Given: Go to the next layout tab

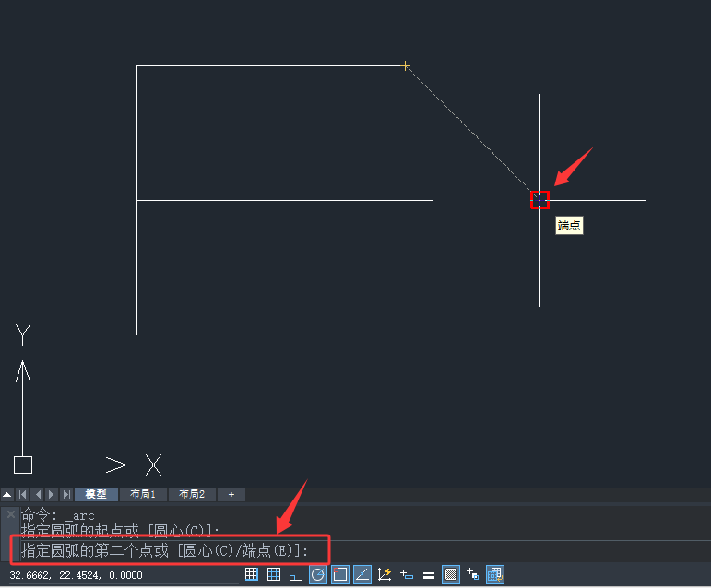Looking at the screenshot, I should coord(52,494).
